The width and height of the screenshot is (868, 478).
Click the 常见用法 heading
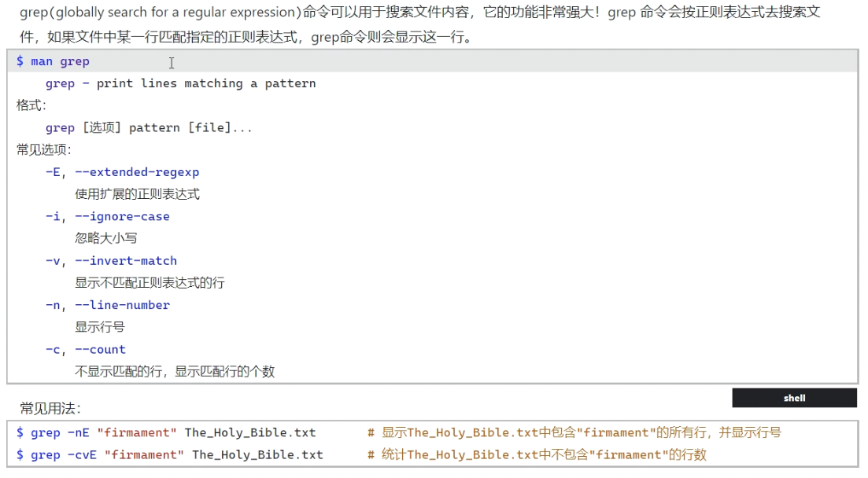50,408
